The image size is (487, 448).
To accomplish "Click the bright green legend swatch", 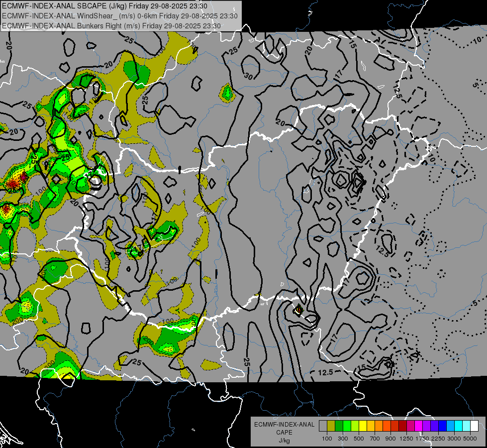I will click(347, 426).
